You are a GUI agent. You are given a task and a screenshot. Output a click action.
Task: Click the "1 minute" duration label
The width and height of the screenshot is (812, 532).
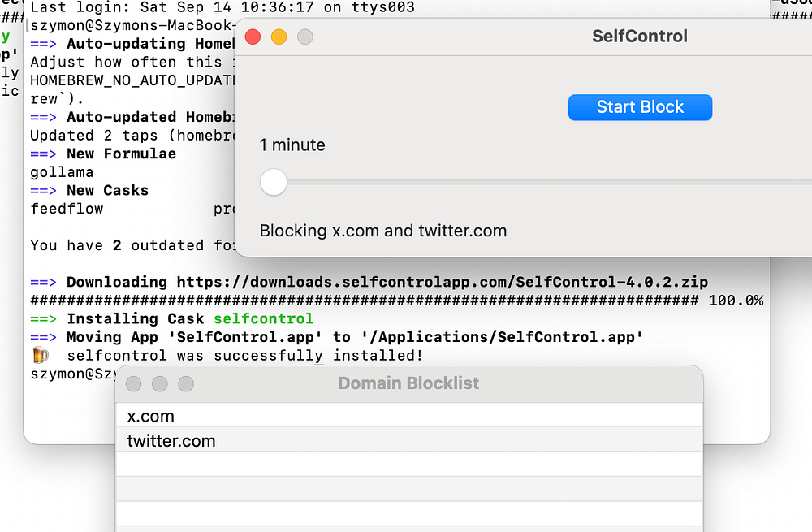click(x=292, y=145)
